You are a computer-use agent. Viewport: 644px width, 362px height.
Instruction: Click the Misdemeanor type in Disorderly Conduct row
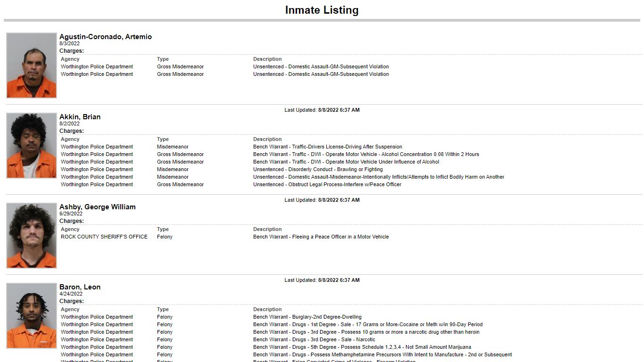click(173, 170)
